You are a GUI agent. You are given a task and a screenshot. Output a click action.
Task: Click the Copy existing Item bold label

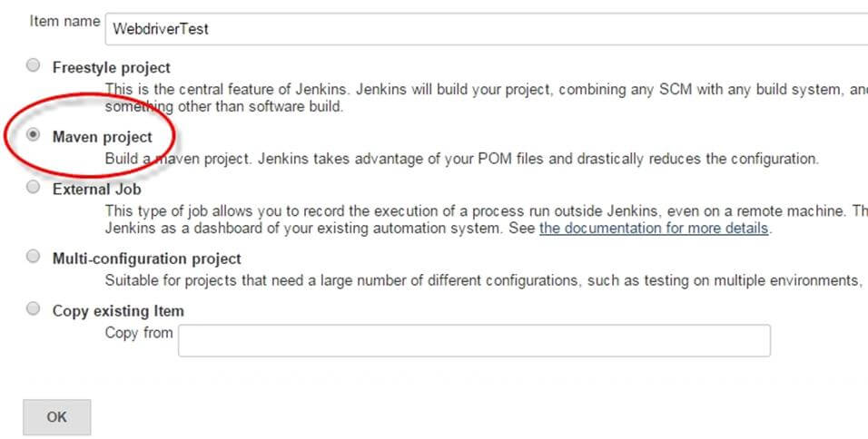tap(118, 310)
